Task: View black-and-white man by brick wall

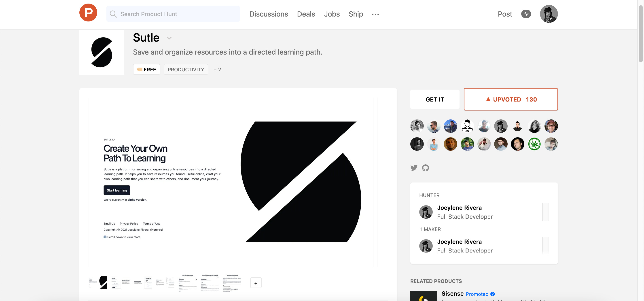Action: 417,126
